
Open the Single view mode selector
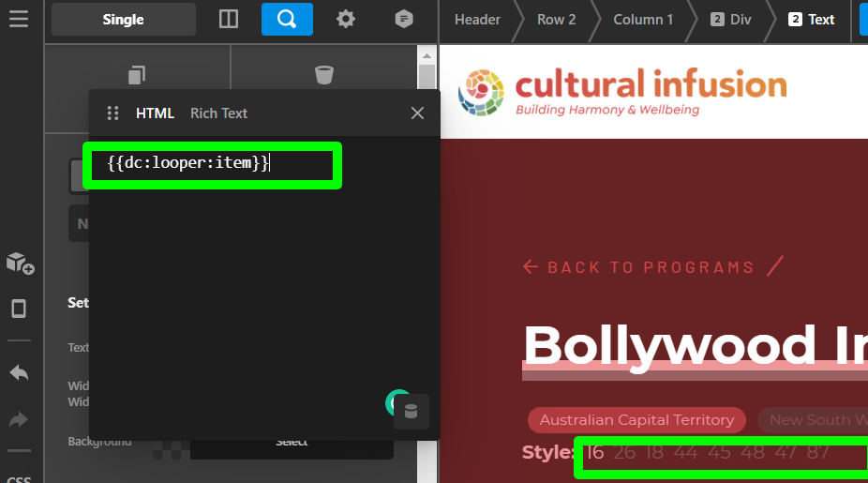click(x=124, y=19)
